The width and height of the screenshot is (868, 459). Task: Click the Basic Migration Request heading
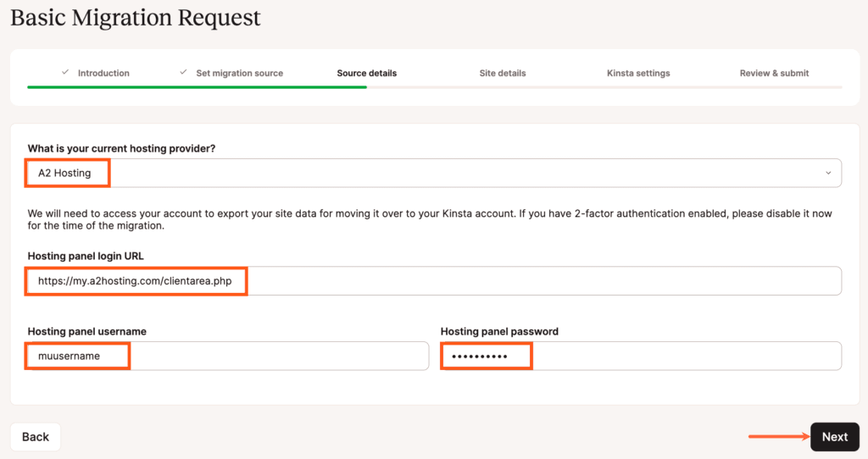pyautogui.click(x=136, y=18)
